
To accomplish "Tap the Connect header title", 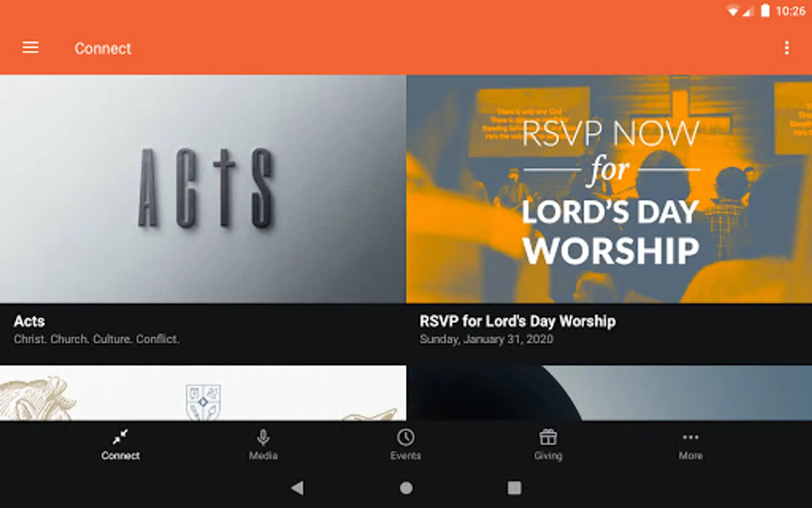I will [103, 49].
